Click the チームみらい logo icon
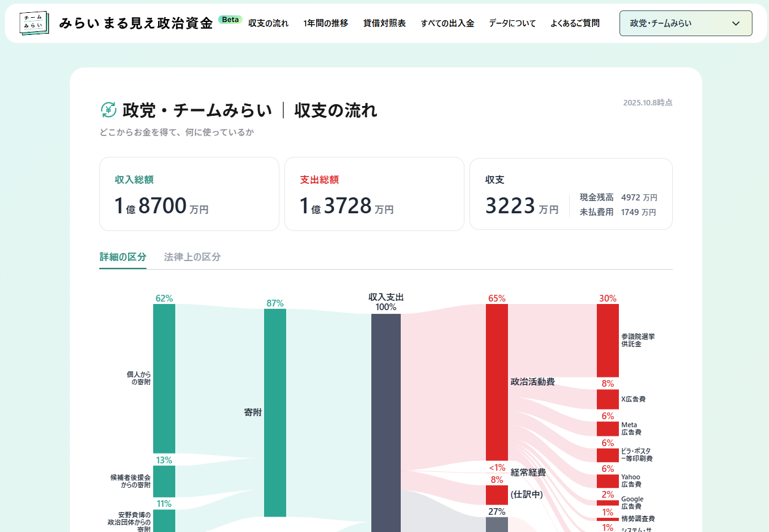This screenshot has height=532, width=769. click(34, 23)
